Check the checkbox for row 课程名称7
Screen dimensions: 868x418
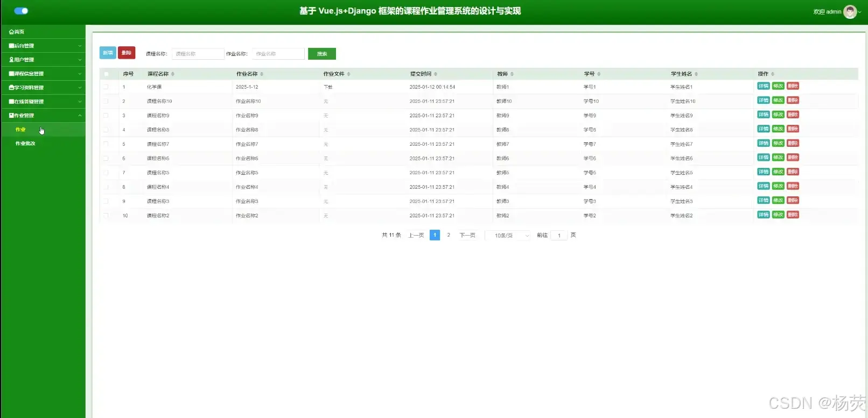106,144
